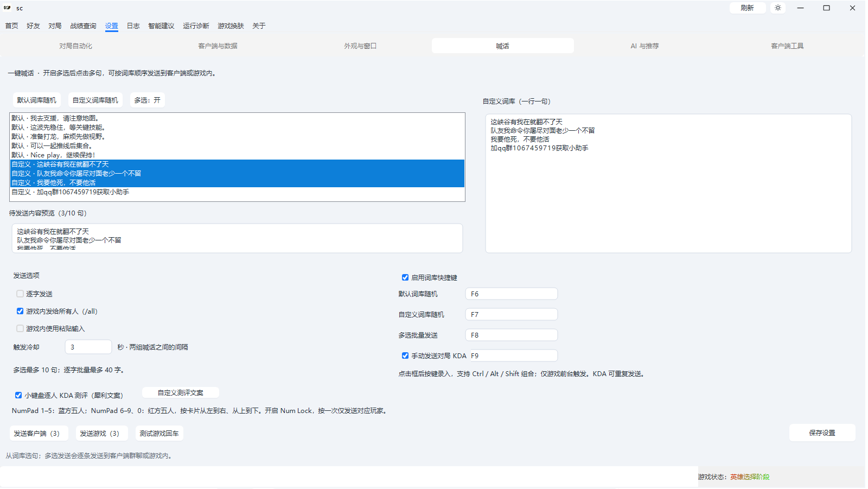Open the 运行诊断 menu
This screenshot has width=868, height=489.
click(196, 26)
